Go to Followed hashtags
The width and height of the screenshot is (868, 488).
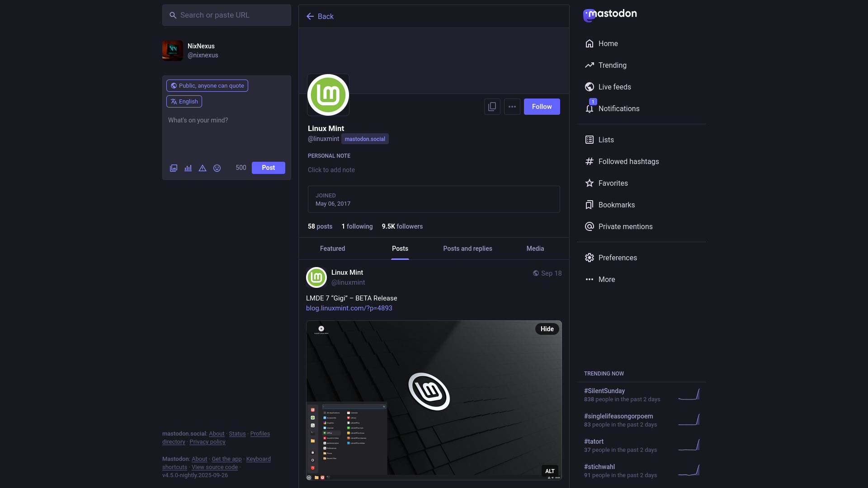(628, 161)
